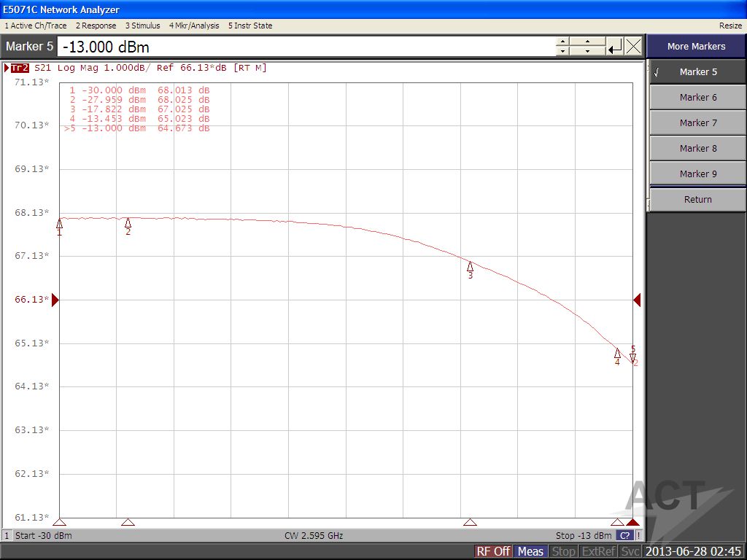Screen dimensions: 747x560
Task: Select marker 3 triangle on the trace
Action: click(470, 266)
